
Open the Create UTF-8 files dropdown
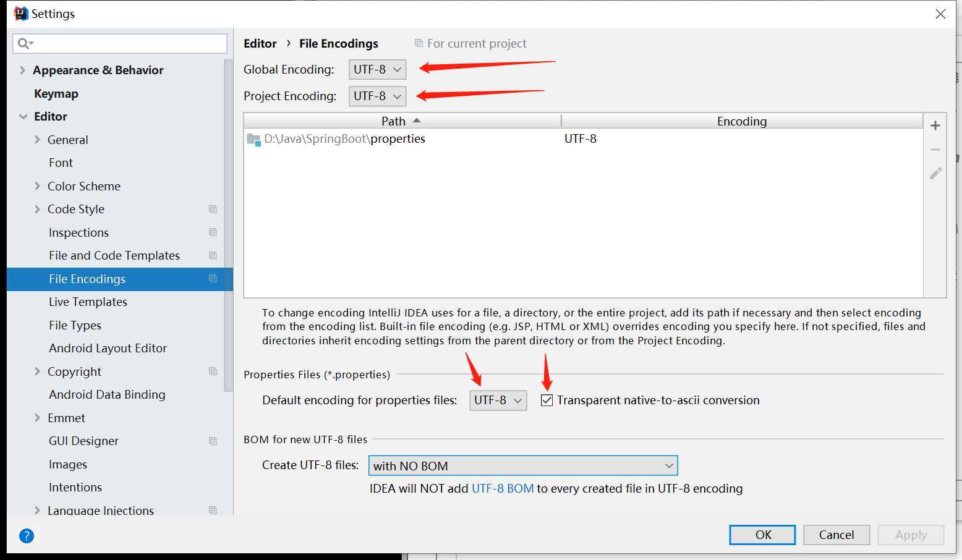coord(523,465)
